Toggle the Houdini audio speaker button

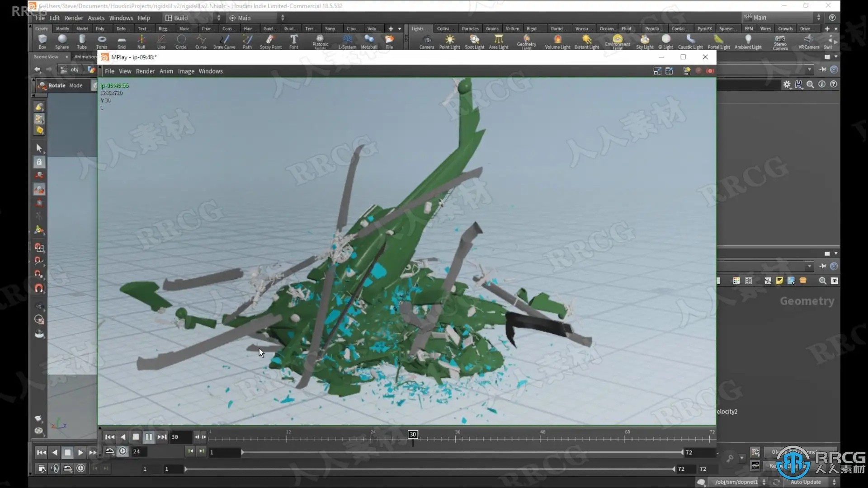pos(55,469)
